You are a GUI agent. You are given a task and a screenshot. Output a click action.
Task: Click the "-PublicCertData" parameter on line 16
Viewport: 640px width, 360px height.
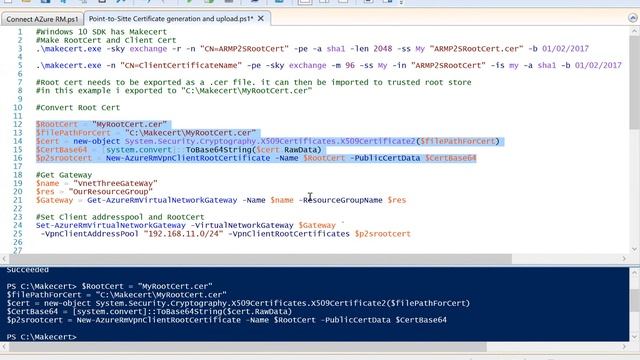[385, 158]
